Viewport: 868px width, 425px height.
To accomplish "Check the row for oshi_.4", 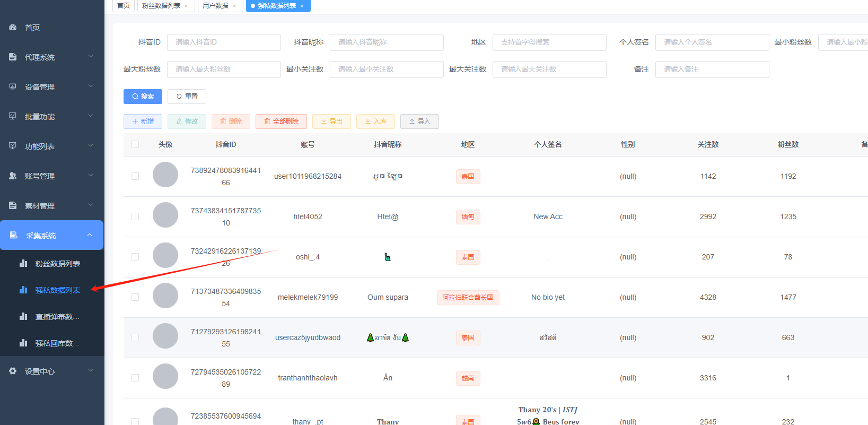I will [x=135, y=257].
